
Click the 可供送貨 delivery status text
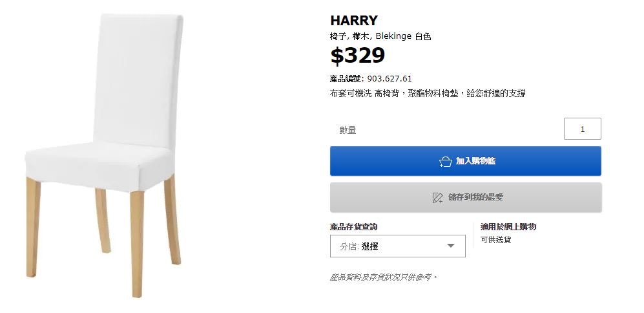point(495,240)
